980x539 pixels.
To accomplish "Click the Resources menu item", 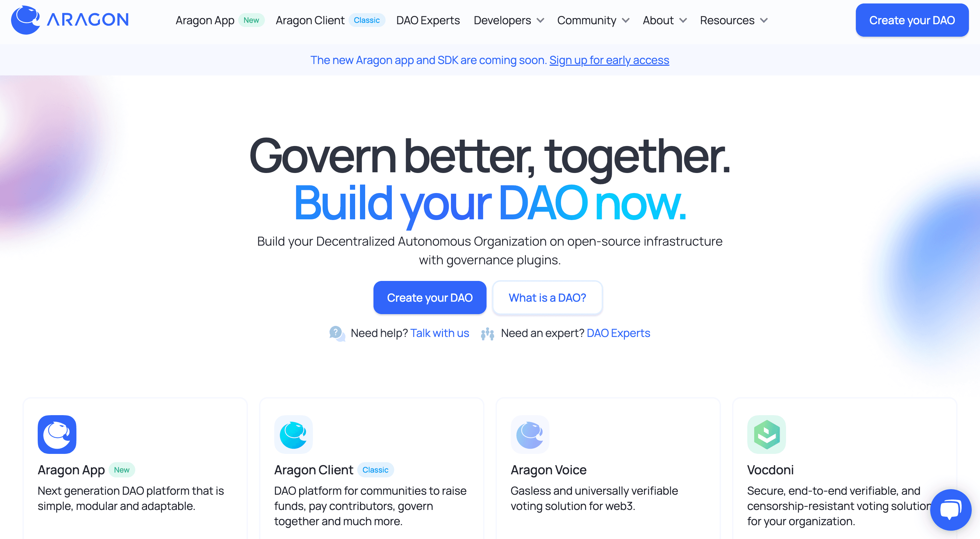I will click(734, 20).
